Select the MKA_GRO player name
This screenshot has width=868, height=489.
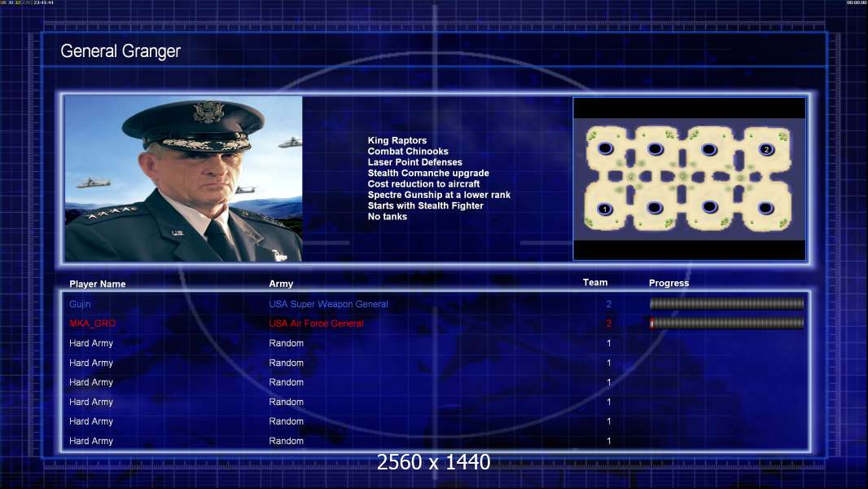[x=93, y=324]
